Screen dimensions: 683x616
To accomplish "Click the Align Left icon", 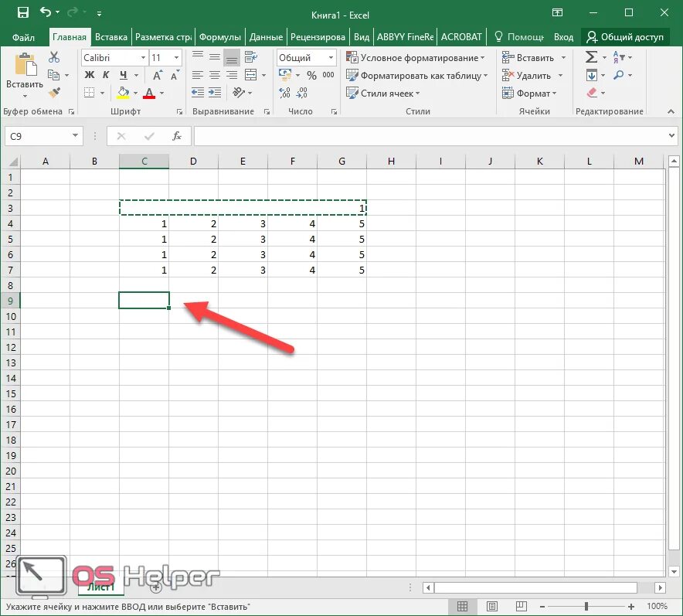I will (198, 75).
